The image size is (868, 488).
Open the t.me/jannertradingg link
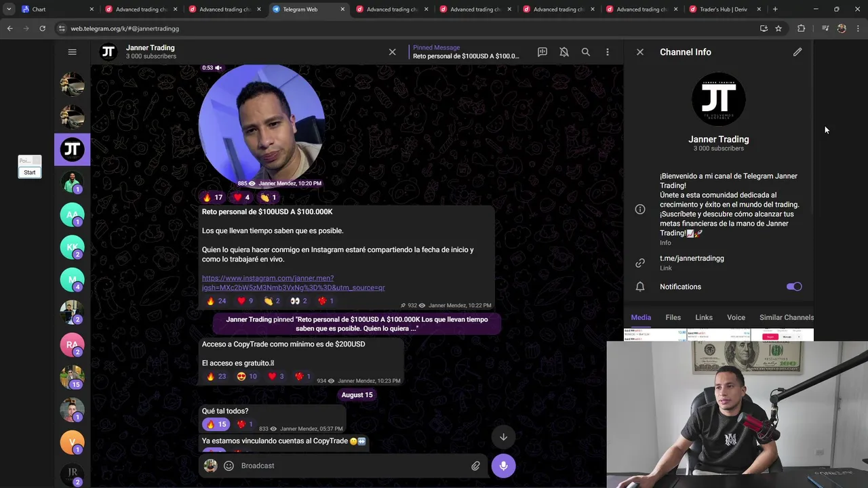(x=692, y=258)
